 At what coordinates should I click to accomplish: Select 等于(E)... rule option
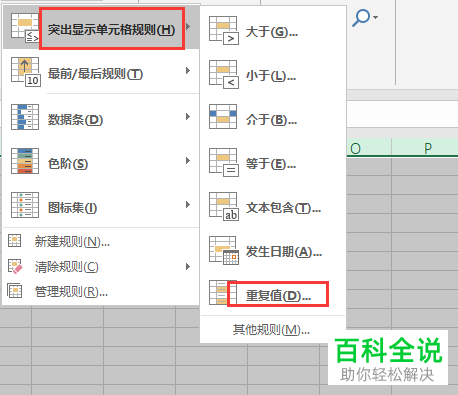(273, 163)
